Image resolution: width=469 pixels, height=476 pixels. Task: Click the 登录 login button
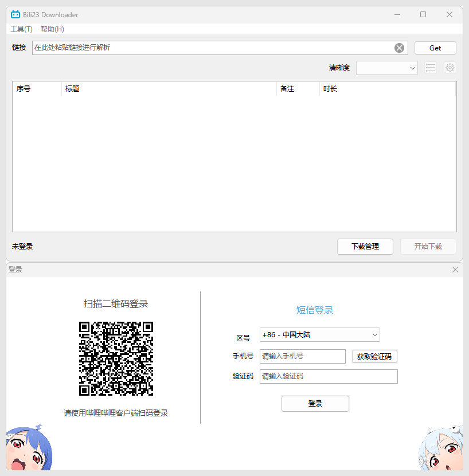coord(315,404)
